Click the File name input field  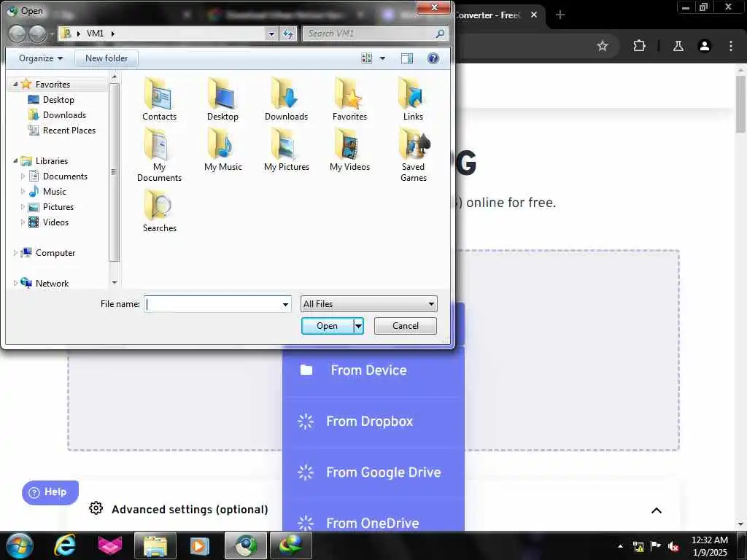(212, 304)
